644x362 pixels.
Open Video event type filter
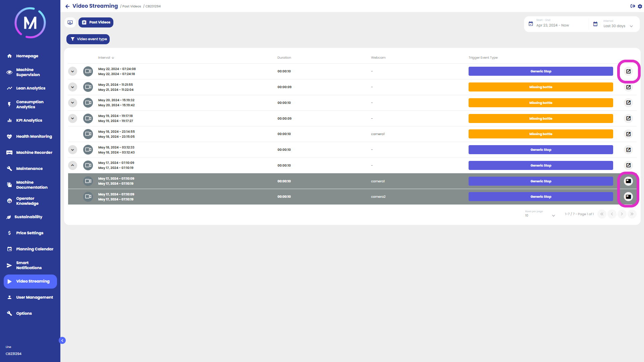click(88, 39)
